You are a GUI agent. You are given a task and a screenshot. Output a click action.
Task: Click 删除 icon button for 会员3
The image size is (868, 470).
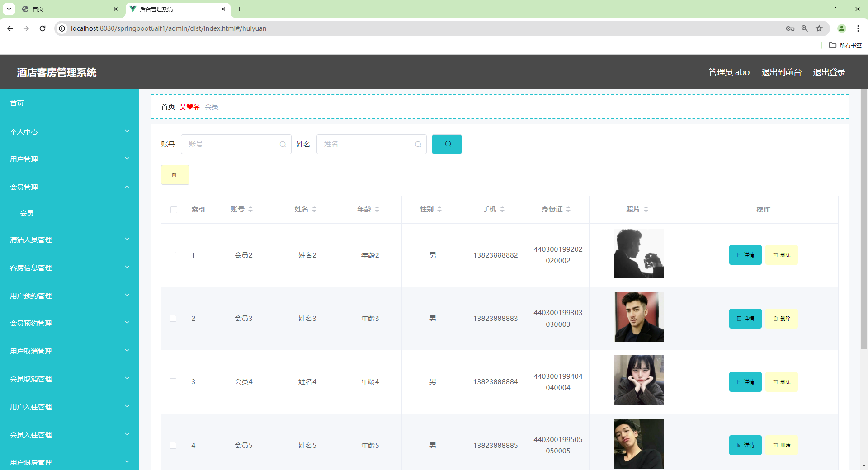(782, 319)
